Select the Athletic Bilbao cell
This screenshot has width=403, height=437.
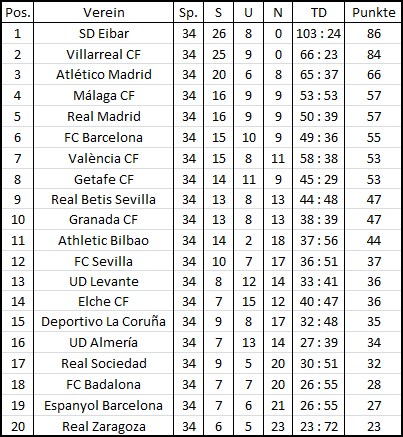pos(104,240)
